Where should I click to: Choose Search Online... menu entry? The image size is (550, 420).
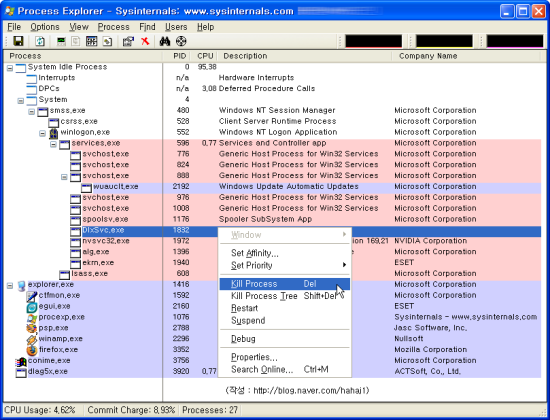pyautogui.click(x=284, y=369)
